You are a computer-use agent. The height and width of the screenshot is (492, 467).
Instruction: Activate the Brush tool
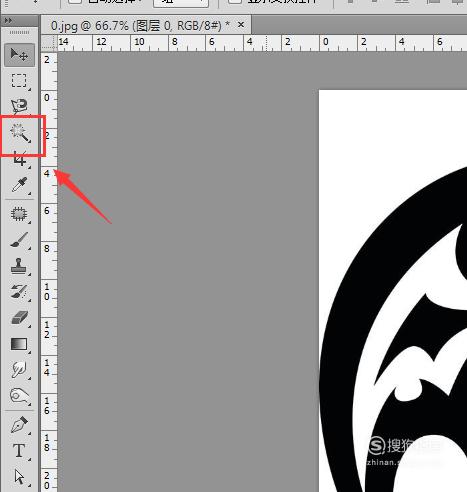coord(19,240)
